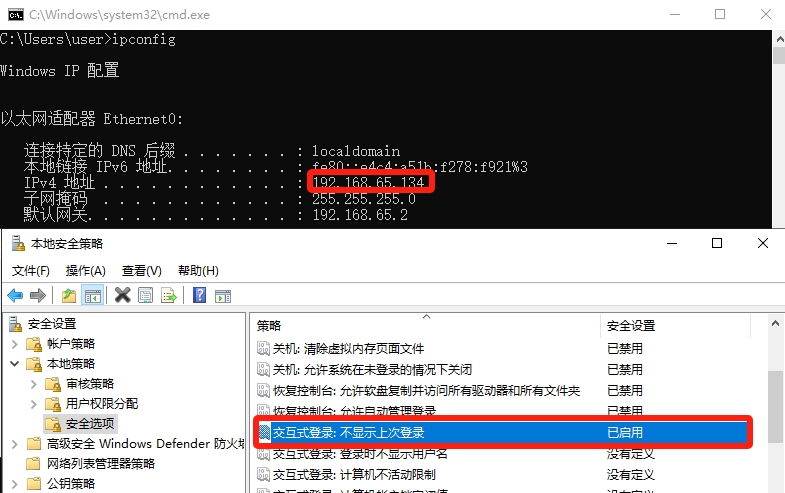This screenshot has height=493, width=785.
Task: Click 没有定义 value of 计算机不活动限制 row
Action: [x=631, y=474]
